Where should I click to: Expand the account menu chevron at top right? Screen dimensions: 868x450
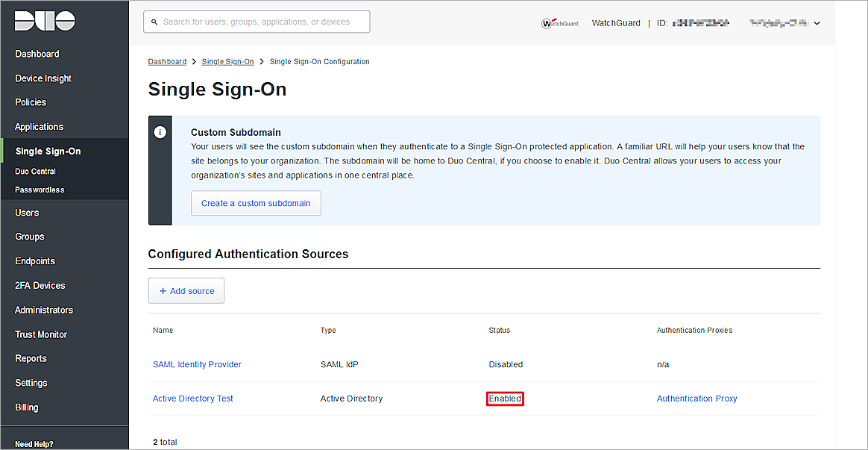817,23
